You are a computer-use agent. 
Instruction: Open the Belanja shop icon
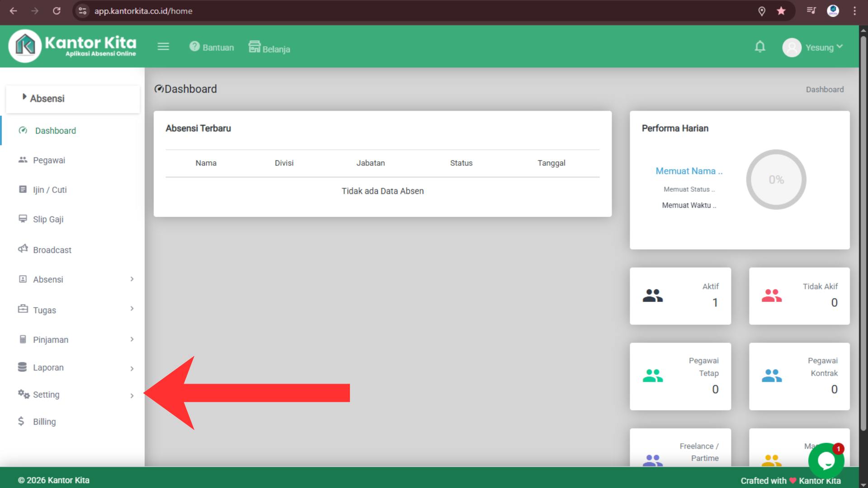pos(255,47)
